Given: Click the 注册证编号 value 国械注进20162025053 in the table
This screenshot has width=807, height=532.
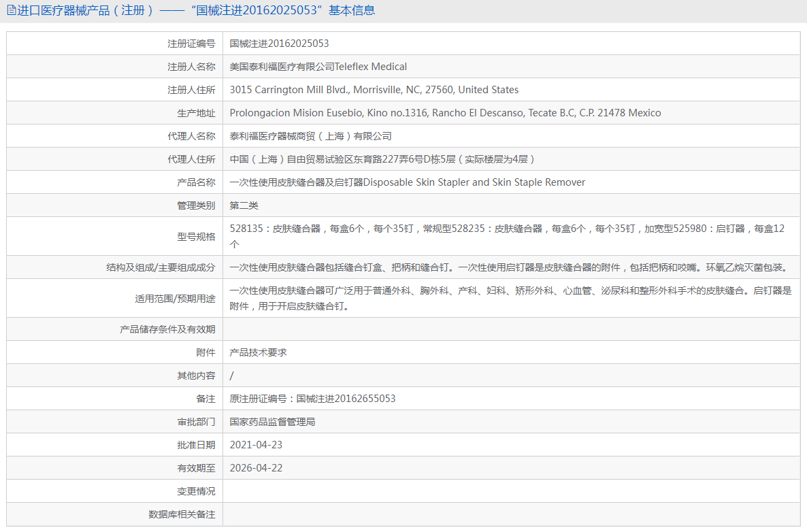Looking at the screenshot, I should pos(279,44).
